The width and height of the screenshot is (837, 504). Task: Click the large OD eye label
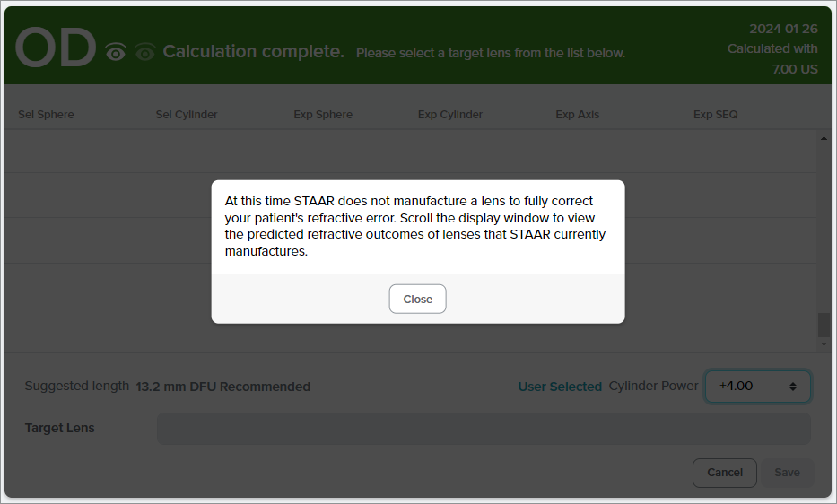click(56, 49)
